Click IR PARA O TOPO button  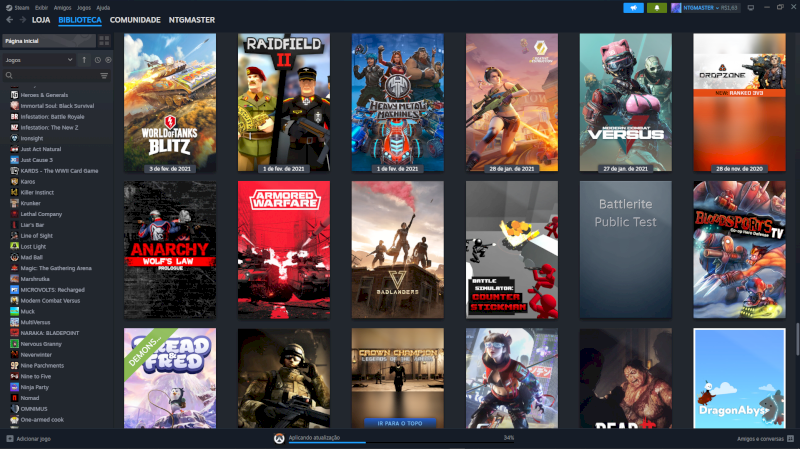point(399,423)
